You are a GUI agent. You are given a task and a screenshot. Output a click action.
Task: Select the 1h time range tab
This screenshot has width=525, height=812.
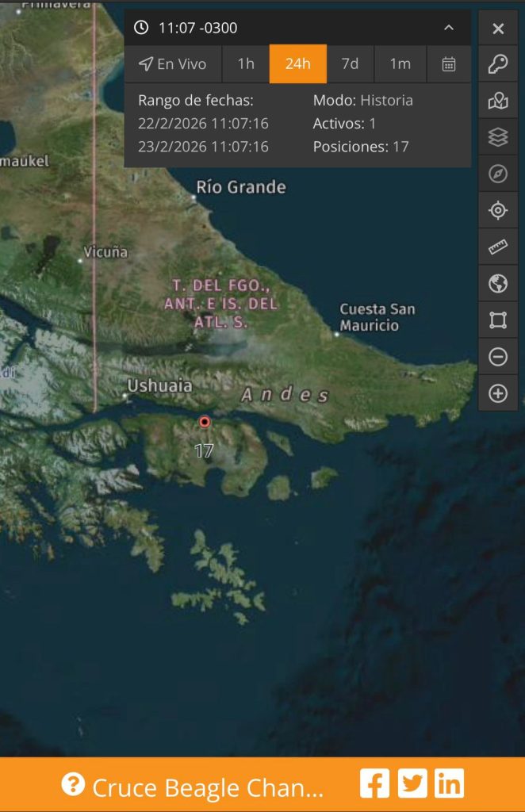pyautogui.click(x=246, y=63)
